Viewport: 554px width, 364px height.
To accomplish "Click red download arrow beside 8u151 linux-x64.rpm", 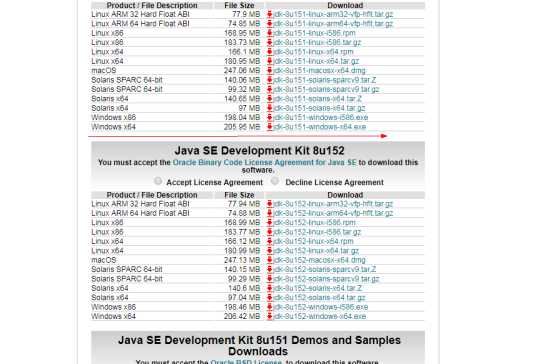I will [x=270, y=52].
